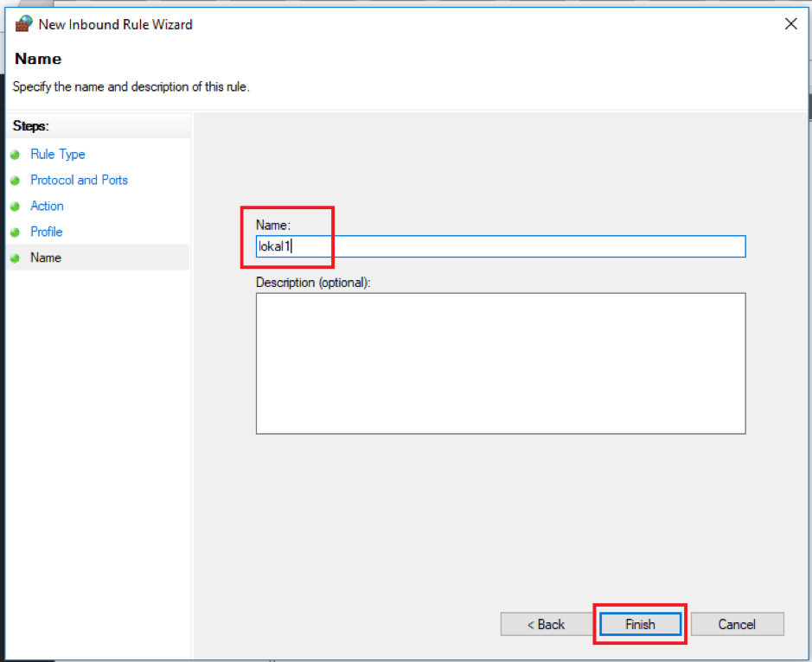The image size is (812, 662).
Task: Select the Profile step
Action: pos(46,232)
